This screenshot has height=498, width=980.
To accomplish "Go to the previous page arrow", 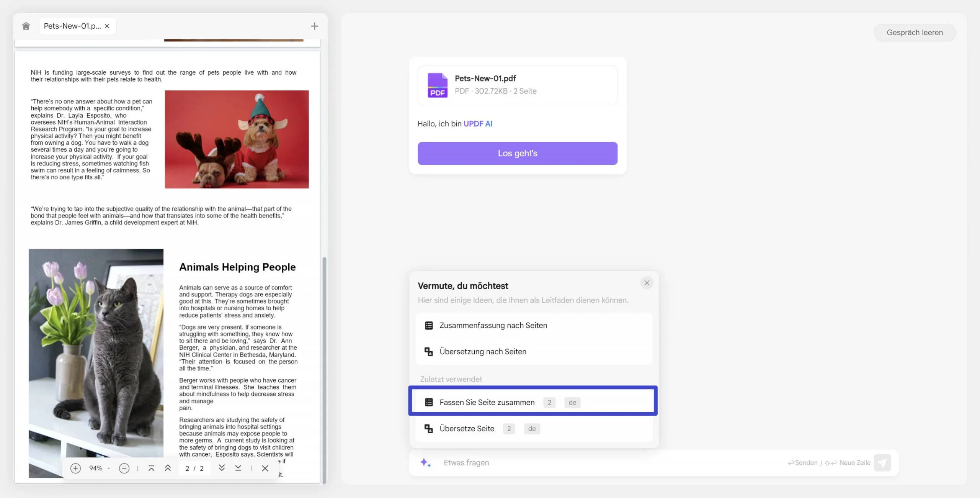I will coord(168,468).
